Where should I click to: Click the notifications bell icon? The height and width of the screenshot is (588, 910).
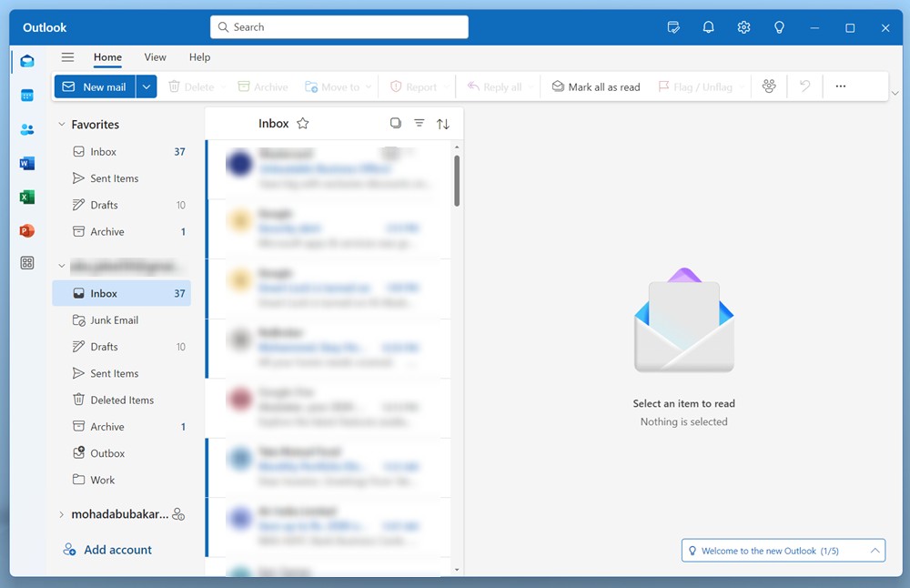708,28
